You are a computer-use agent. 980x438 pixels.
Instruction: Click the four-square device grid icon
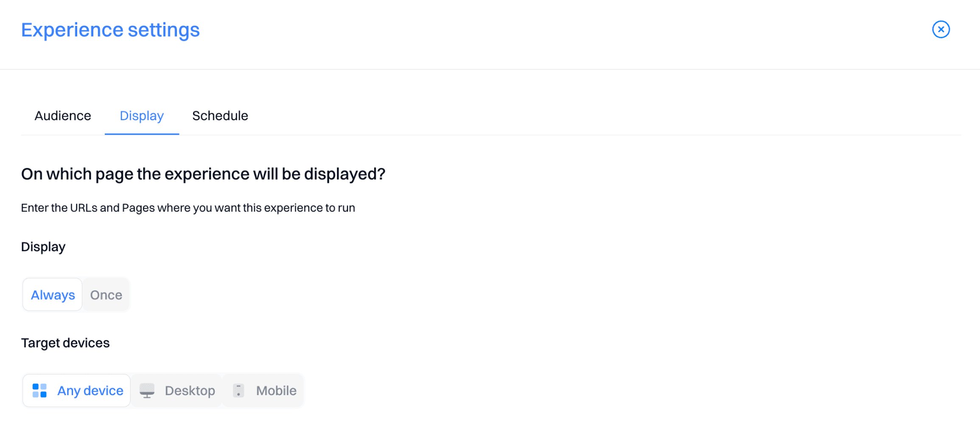point(39,390)
